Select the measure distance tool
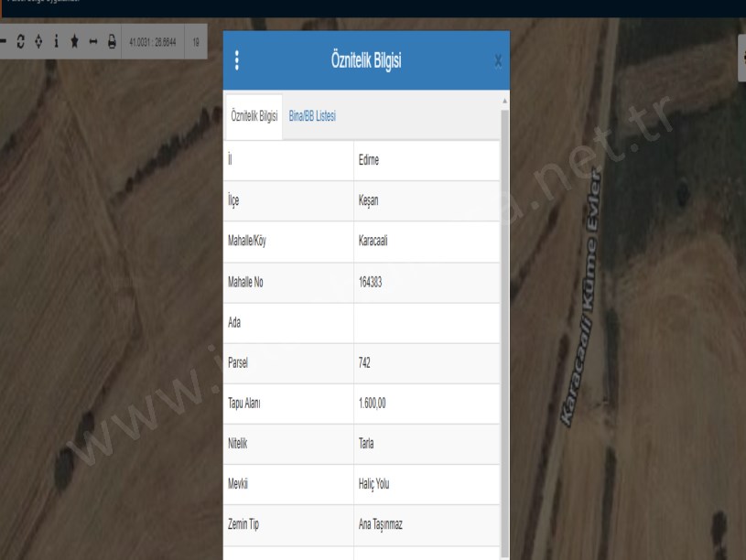This screenshot has width=746, height=560. pos(92,42)
